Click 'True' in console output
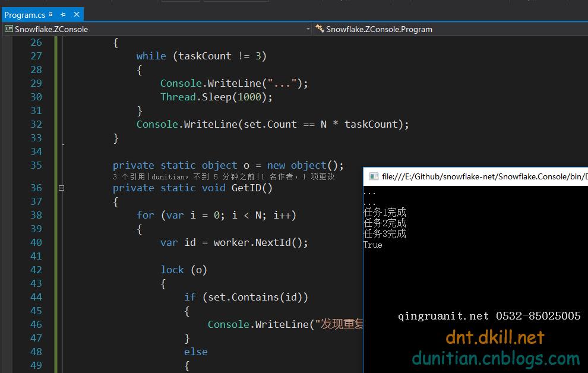The height and width of the screenshot is (373, 588). pos(373,245)
